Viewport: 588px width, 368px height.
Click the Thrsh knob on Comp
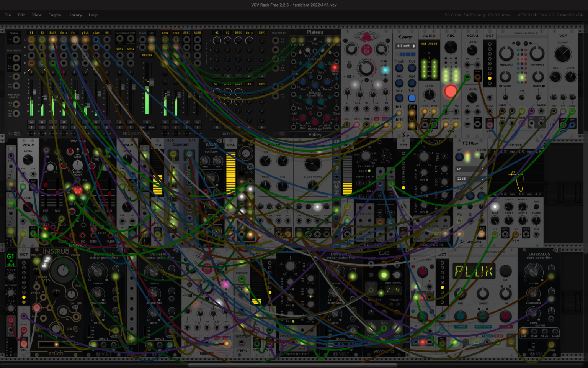(399, 68)
